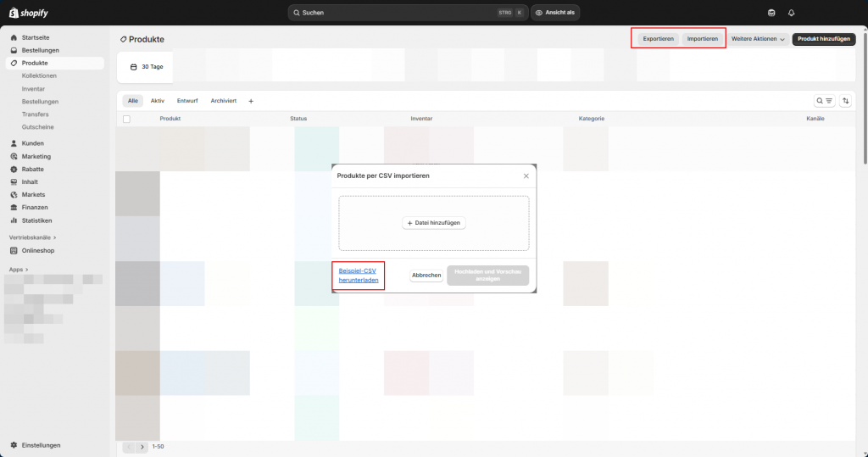Click the Ansicht als button
This screenshot has height=457, width=868.
pos(555,13)
